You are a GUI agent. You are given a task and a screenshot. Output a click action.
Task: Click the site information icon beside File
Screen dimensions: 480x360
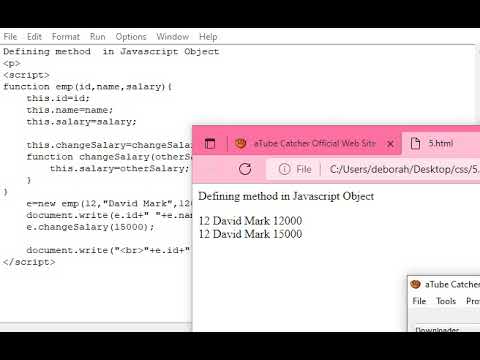click(284, 169)
